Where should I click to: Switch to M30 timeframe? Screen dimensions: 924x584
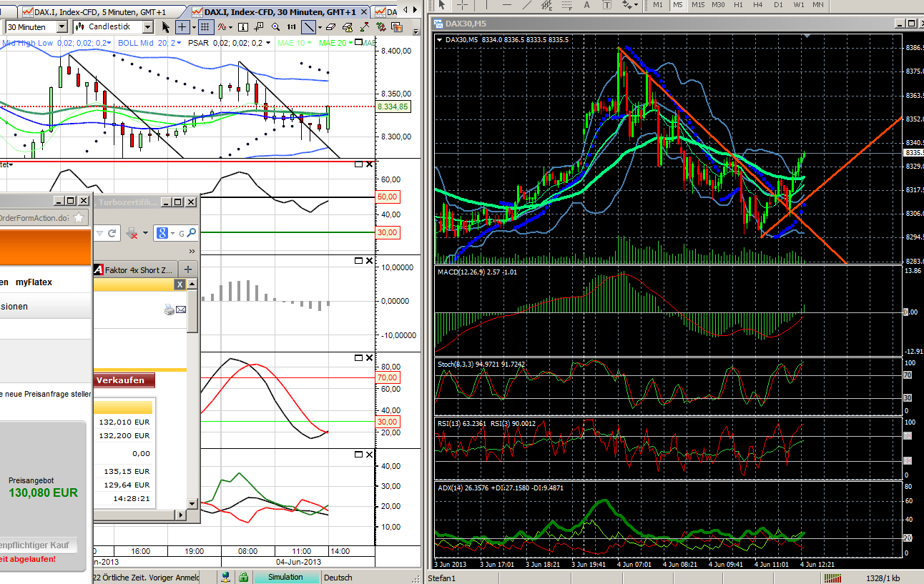pos(718,4)
